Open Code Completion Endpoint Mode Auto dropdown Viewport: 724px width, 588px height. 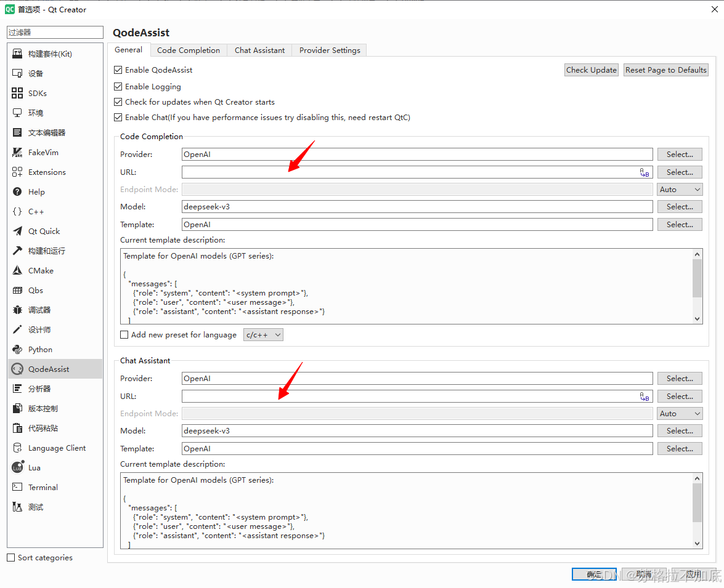click(x=680, y=190)
